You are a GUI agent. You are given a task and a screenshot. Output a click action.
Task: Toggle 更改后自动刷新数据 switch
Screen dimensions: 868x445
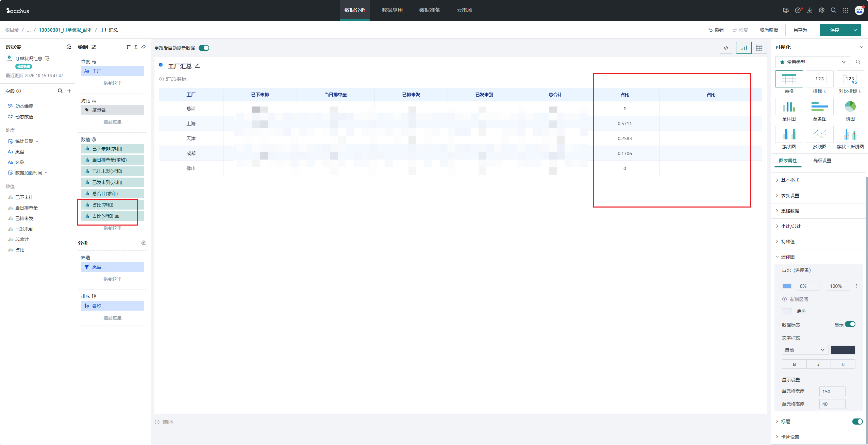coord(204,48)
